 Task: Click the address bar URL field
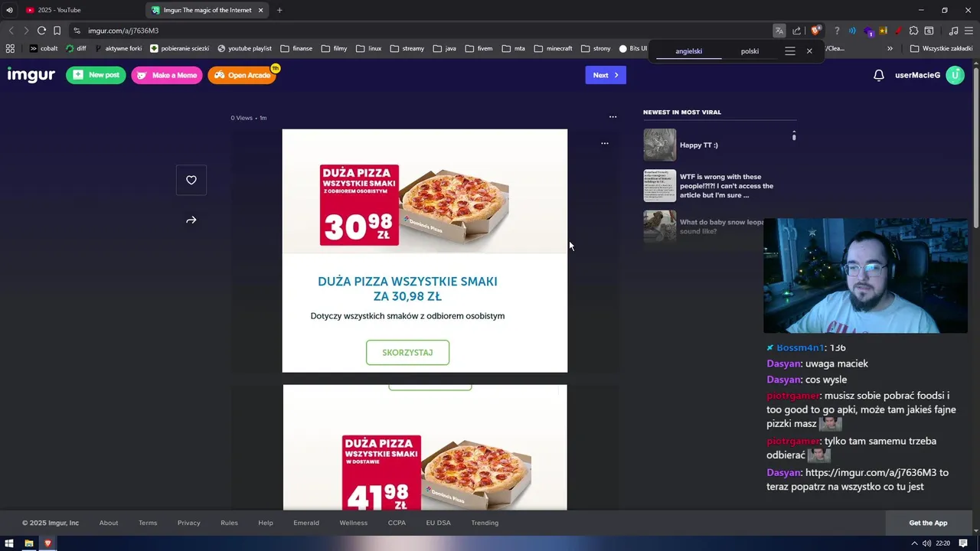(421, 31)
